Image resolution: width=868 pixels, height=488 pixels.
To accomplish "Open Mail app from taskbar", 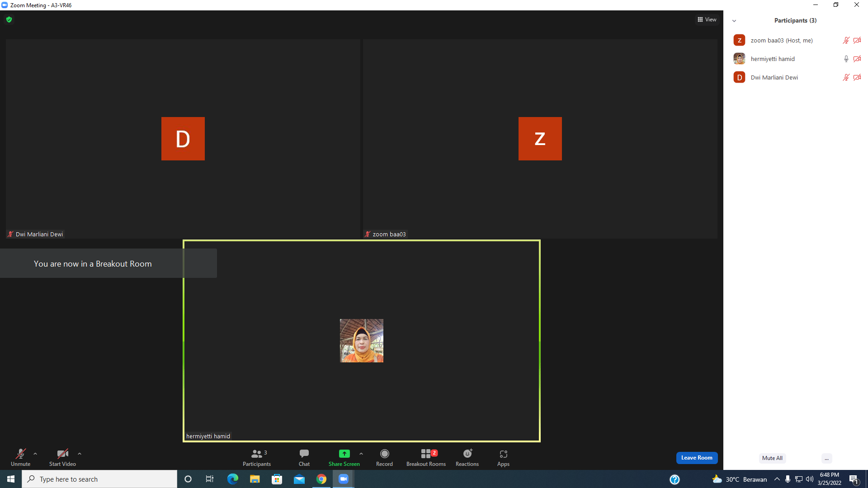I will 299,479.
